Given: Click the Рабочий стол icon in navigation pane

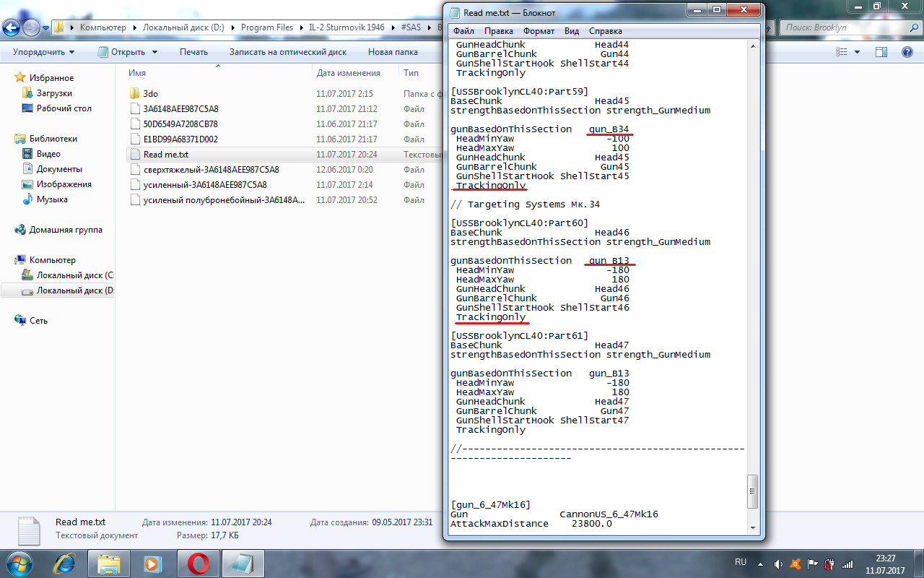Looking at the screenshot, I should tap(27, 108).
